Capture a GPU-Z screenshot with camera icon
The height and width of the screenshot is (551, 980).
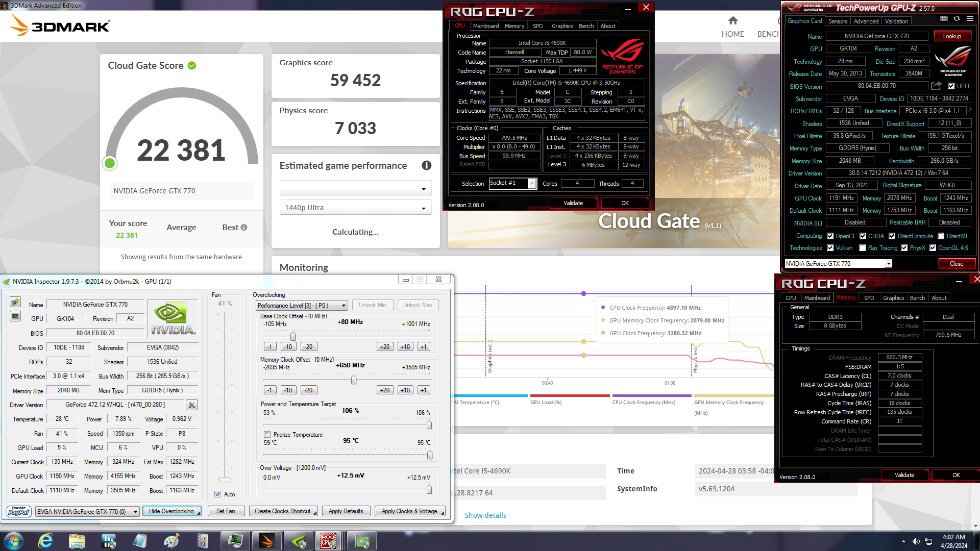click(x=944, y=18)
